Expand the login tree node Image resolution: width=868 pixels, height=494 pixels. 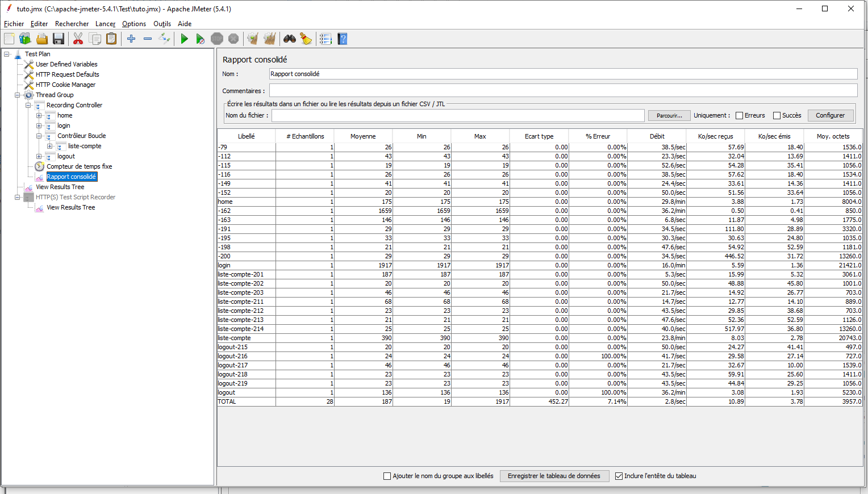coord(39,125)
